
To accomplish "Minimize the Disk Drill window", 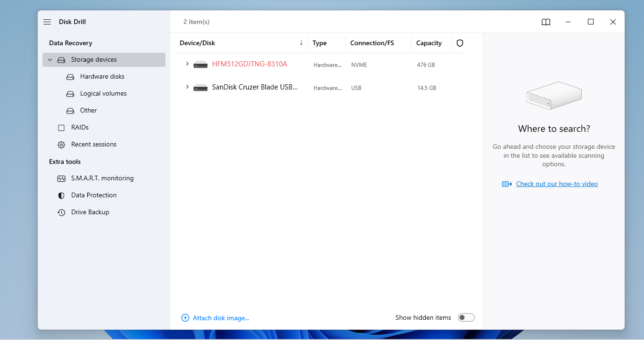I will [x=568, y=22].
